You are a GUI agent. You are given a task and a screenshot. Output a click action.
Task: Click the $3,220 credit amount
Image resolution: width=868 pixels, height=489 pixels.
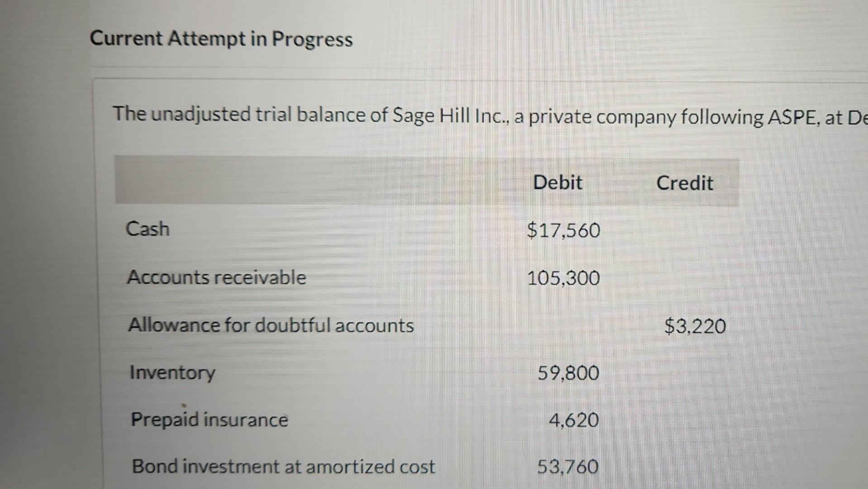pyautogui.click(x=695, y=326)
